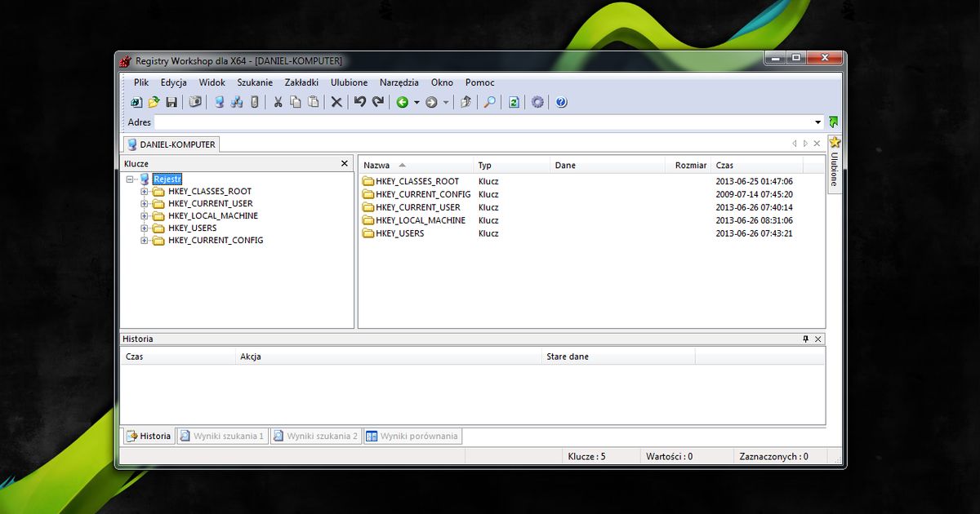Open settings using the gear icon

[x=537, y=102]
